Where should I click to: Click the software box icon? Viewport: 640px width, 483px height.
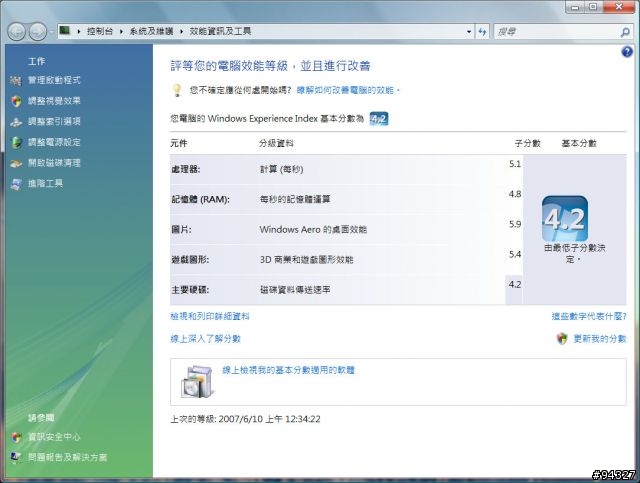pyautogui.click(x=197, y=382)
